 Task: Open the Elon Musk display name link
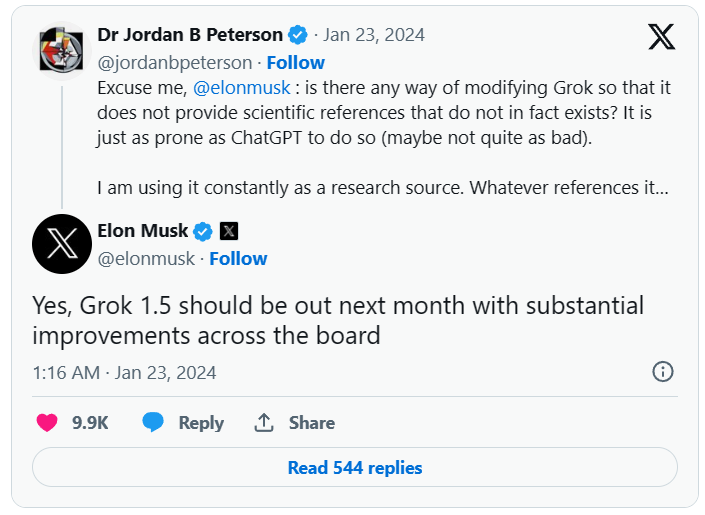coord(143,231)
